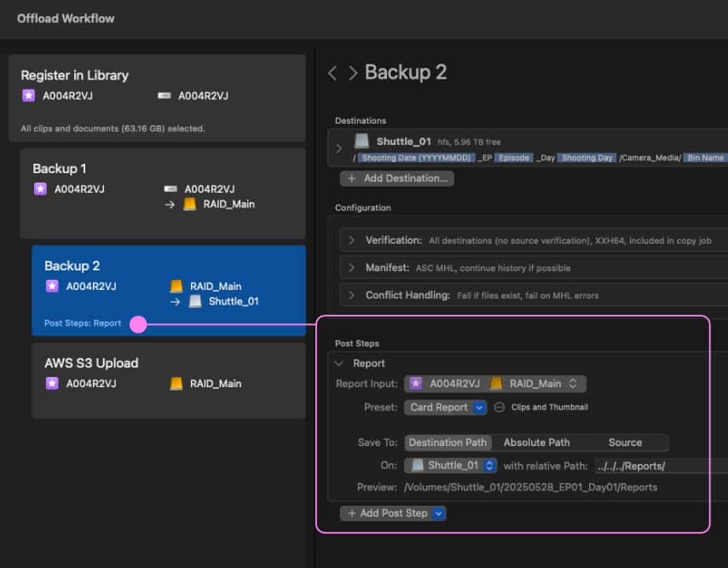Screen dimensions: 728x568
Task: Click the RAID_Main folder icon in Backup 1
Action: pyautogui.click(x=191, y=204)
